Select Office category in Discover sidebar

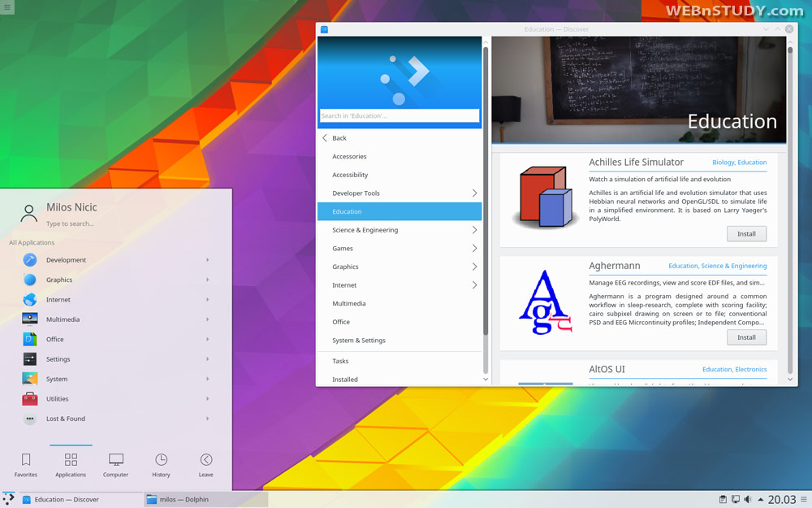point(400,322)
